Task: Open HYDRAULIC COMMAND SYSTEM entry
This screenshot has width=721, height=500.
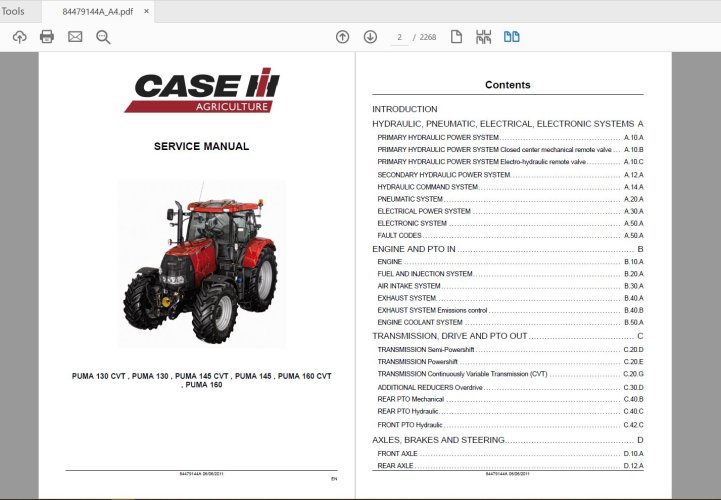Action: pyautogui.click(x=510, y=187)
